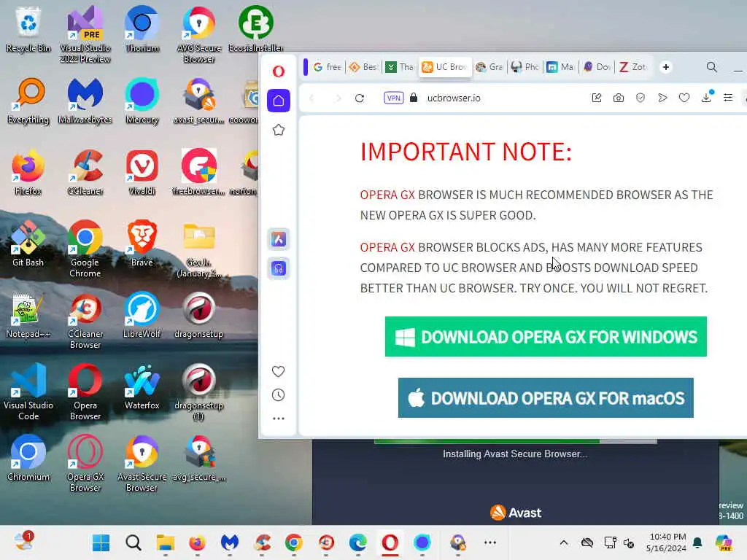Select the 'UC Brow' tab

point(445,67)
